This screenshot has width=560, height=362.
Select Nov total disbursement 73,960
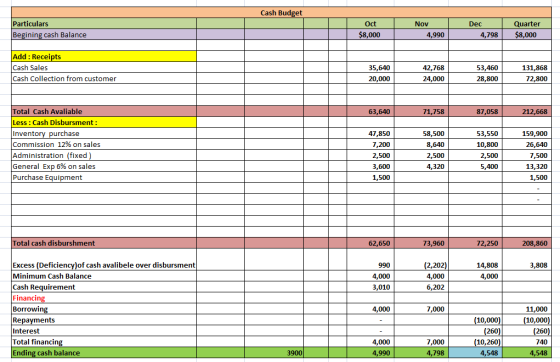click(x=421, y=243)
